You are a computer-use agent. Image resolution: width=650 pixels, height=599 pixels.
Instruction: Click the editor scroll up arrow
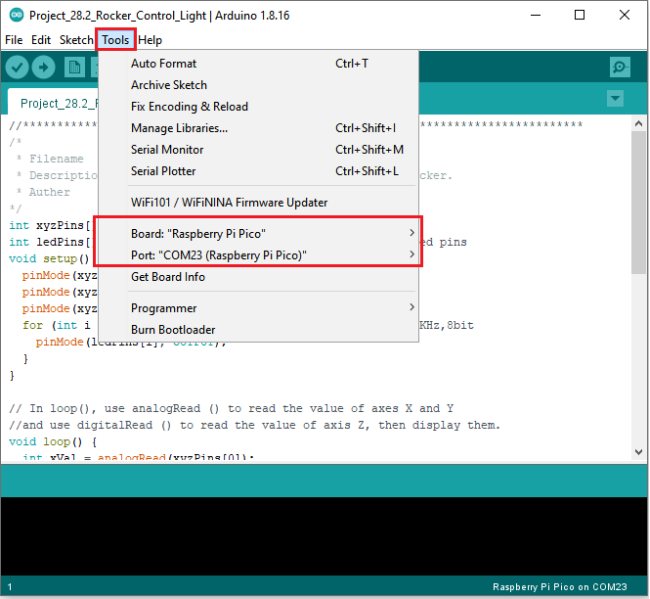pyautogui.click(x=639, y=123)
